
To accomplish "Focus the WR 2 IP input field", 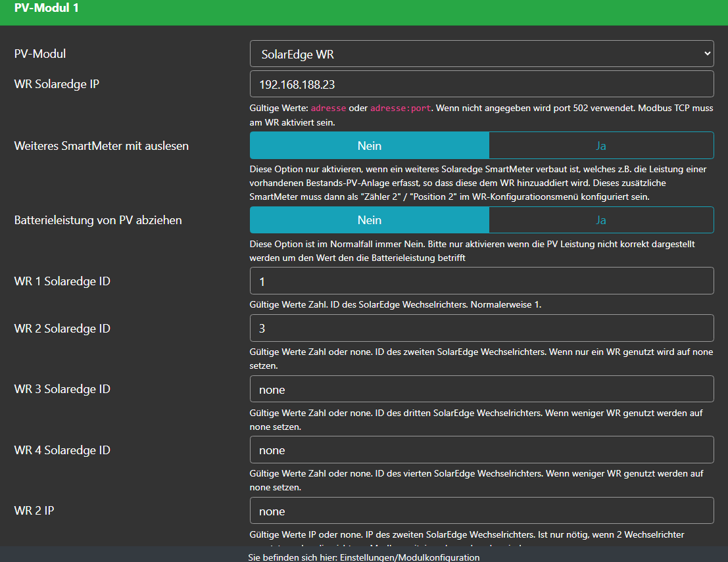I will pyautogui.click(x=481, y=511).
